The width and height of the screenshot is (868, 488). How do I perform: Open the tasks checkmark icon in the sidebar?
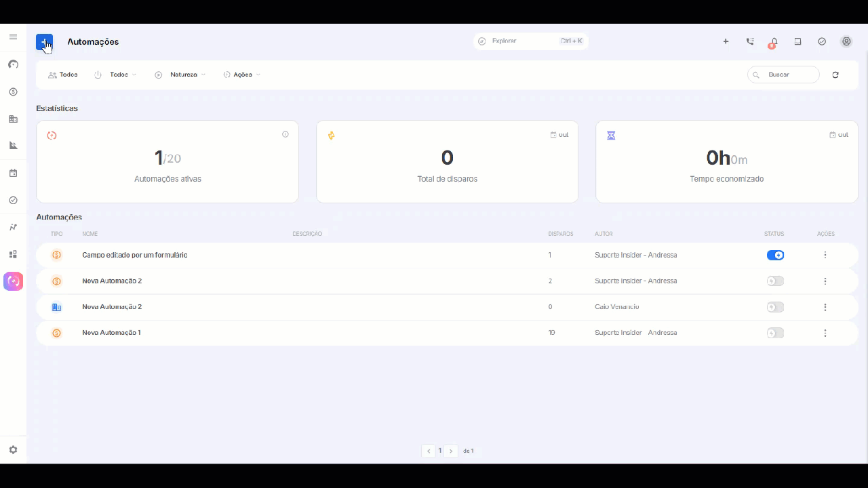click(x=13, y=200)
